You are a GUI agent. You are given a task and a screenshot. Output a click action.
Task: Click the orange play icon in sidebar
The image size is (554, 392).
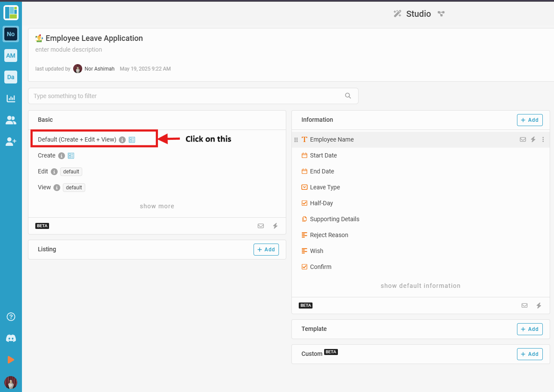(x=11, y=360)
